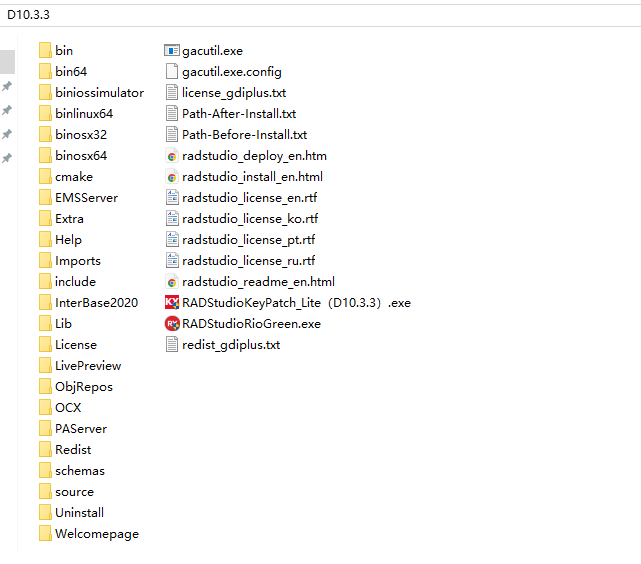Click the D10.3.3 address bar path
641x564 pixels.
pyautogui.click(x=28, y=15)
